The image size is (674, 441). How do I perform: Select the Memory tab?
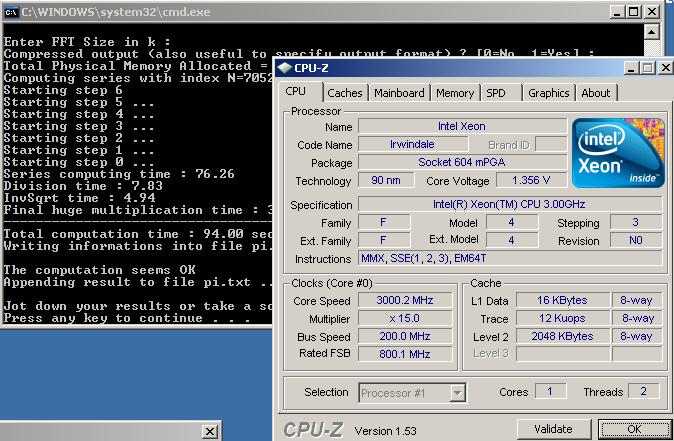455,93
